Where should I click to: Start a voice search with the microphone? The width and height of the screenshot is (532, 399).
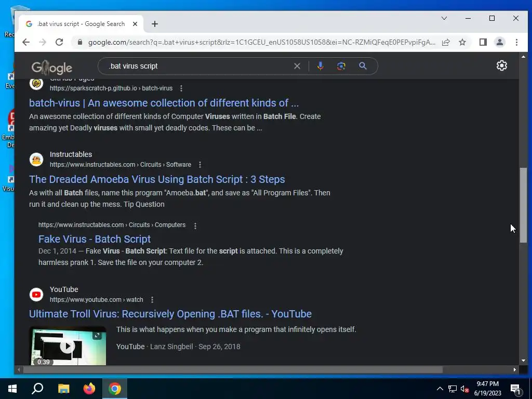[x=320, y=66]
